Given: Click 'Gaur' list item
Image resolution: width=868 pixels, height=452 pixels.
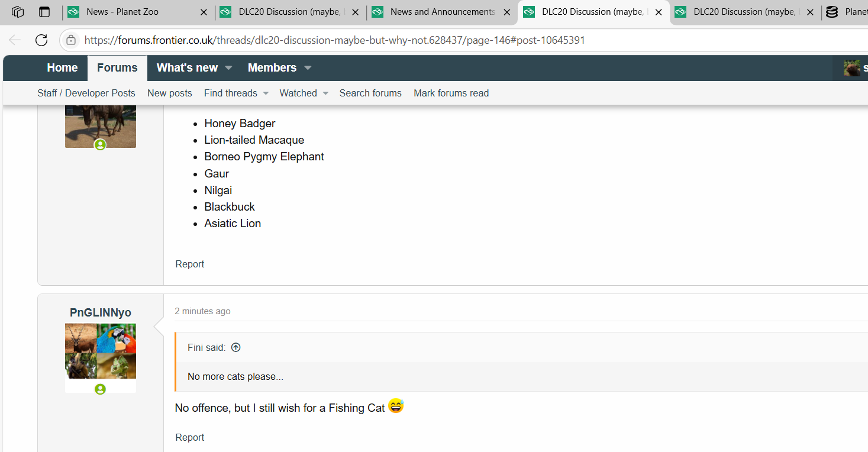Looking at the screenshot, I should [x=217, y=173].
